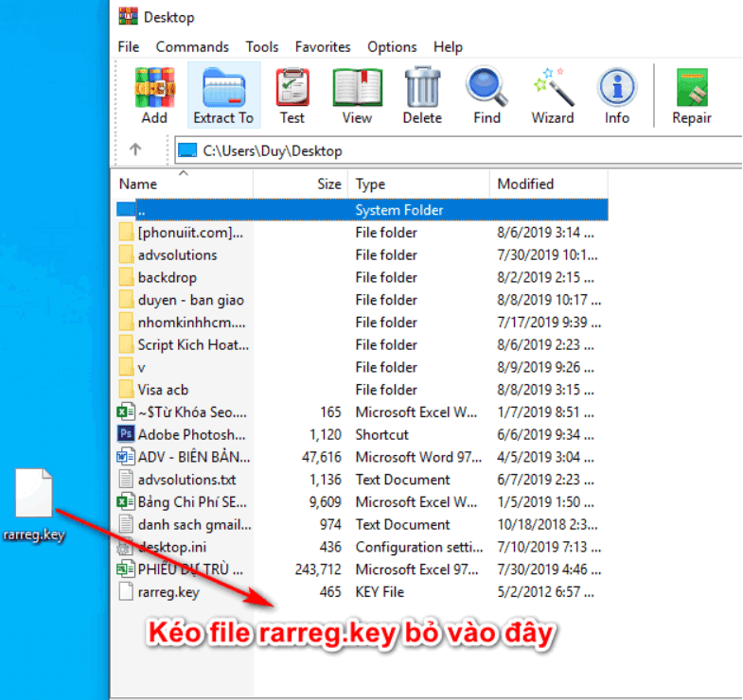Open the Favorites menu
The image size is (743, 700).
pos(323,46)
